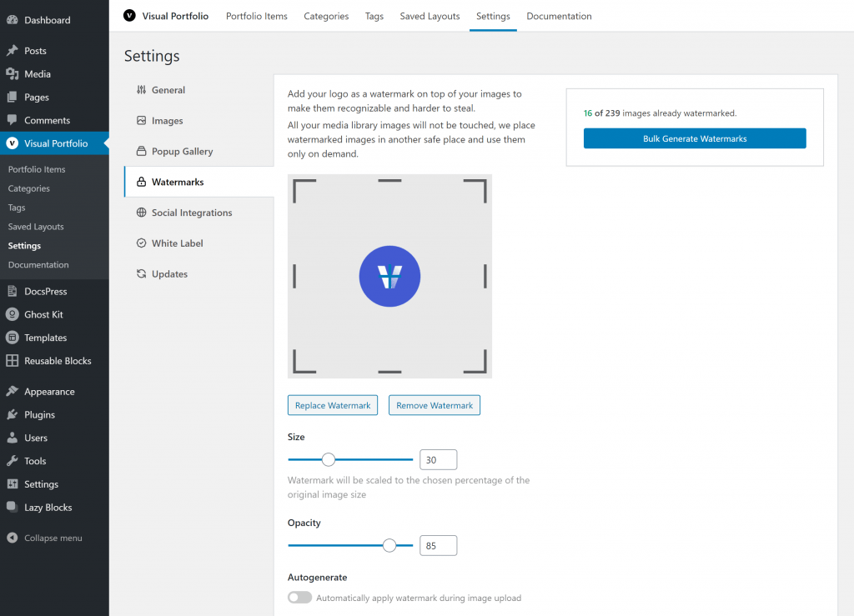Click the Updates refresh icon
Image resolution: width=854 pixels, height=616 pixels.
tap(141, 273)
